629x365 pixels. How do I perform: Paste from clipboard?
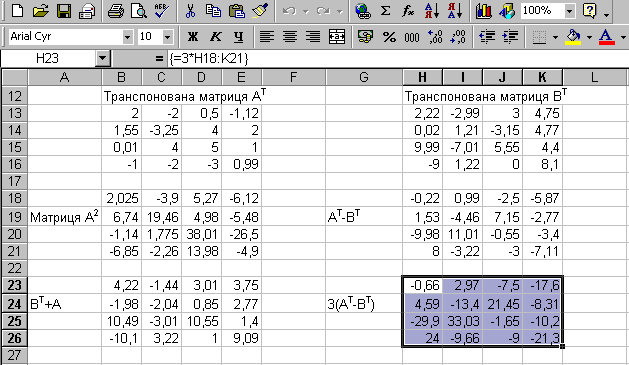237,11
